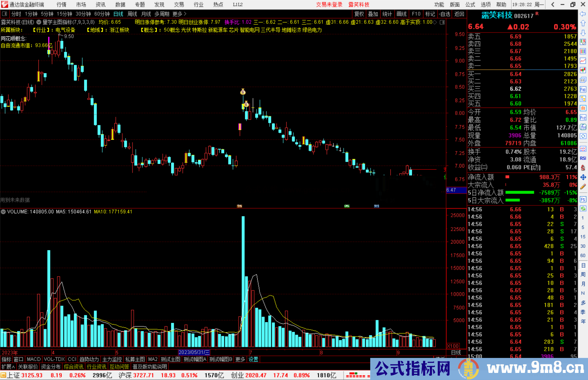Click the F12 trading sidebar icon
The width and height of the screenshot is (588, 380).
pos(583,118)
